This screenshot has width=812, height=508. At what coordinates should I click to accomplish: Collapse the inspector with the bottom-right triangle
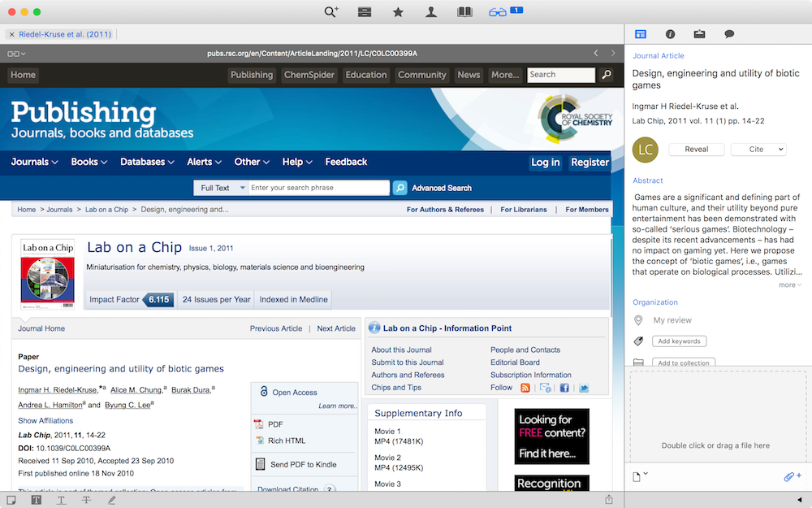pos(800,500)
